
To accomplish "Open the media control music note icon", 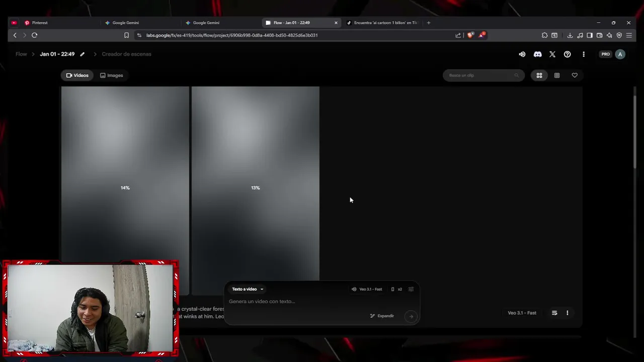I will (x=580, y=35).
